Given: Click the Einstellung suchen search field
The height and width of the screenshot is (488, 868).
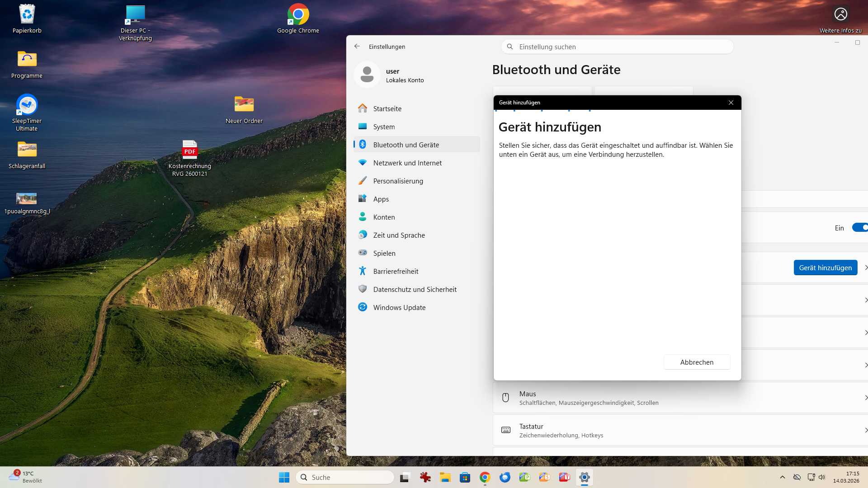Looking at the screenshot, I should pyautogui.click(x=617, y=47).
